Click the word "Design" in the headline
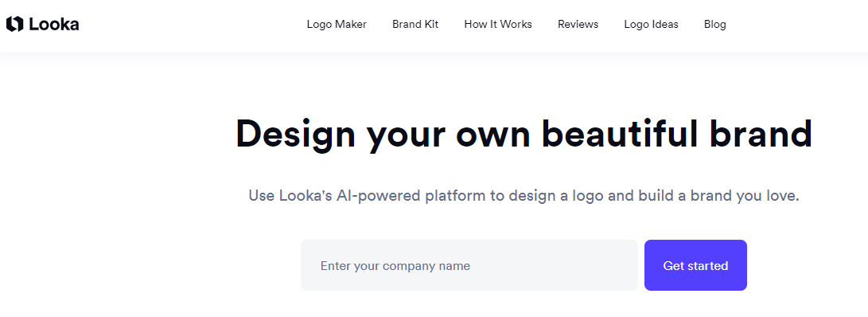 (296, 135)
